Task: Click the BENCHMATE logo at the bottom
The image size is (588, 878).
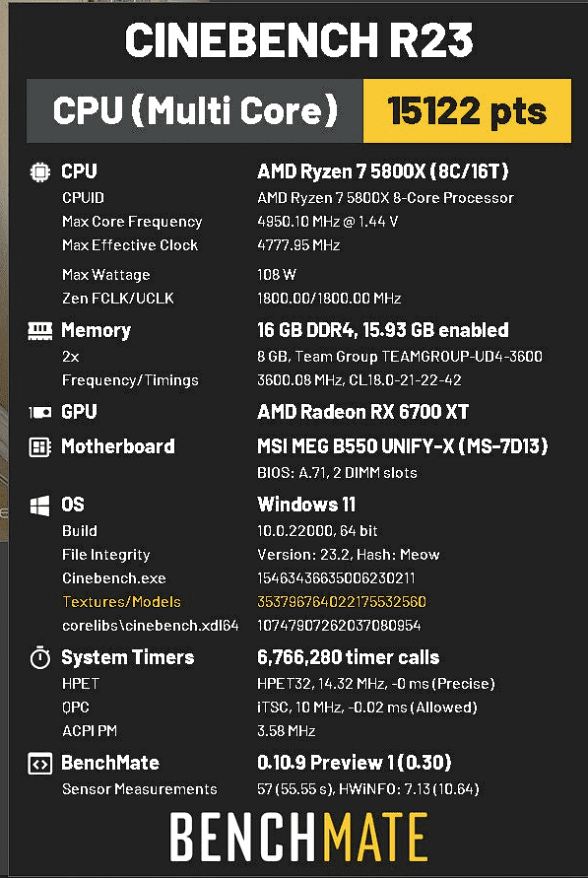Action: (298, 837)
